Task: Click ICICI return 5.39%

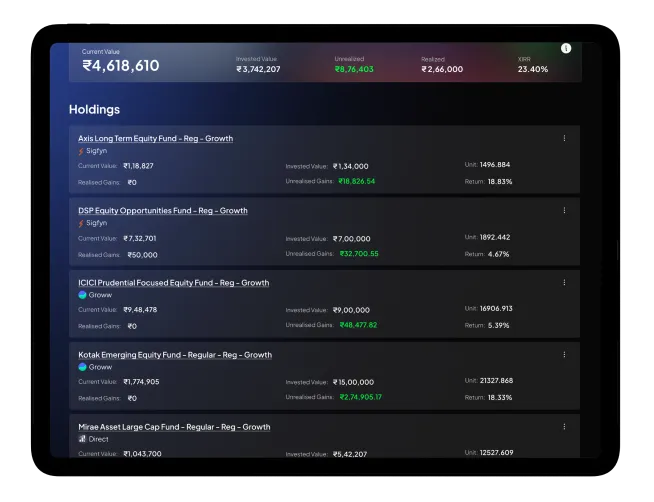Action: (x=498, y=326)
